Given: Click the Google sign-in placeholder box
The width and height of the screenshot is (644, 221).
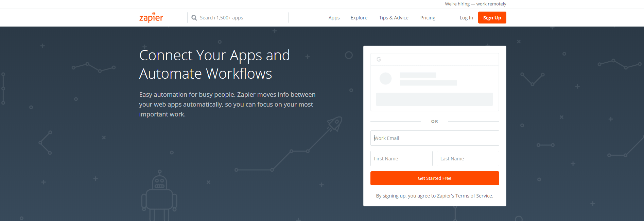Looking at the screenshot, I should (435, 82).
